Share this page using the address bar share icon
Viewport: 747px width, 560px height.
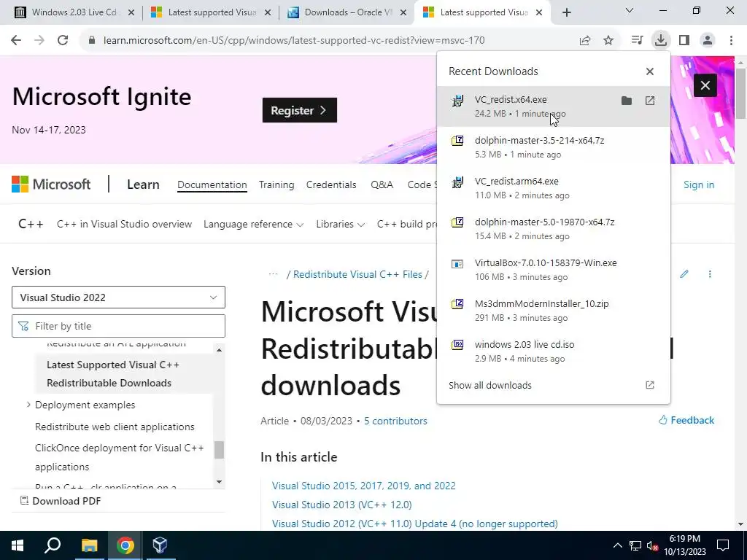coord(585,41)
